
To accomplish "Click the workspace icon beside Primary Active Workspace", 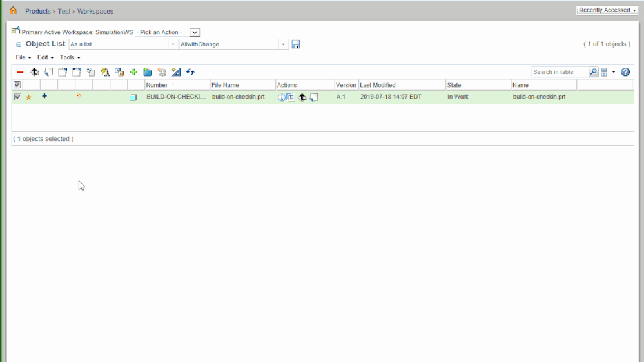I will pyautogui.click(x=15, y=31).
